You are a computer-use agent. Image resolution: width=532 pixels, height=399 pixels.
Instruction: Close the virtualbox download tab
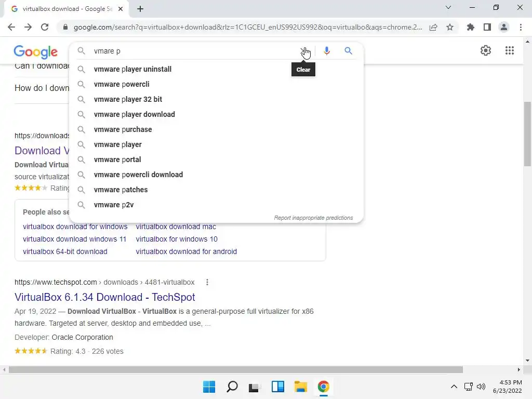tap(121, 9)
